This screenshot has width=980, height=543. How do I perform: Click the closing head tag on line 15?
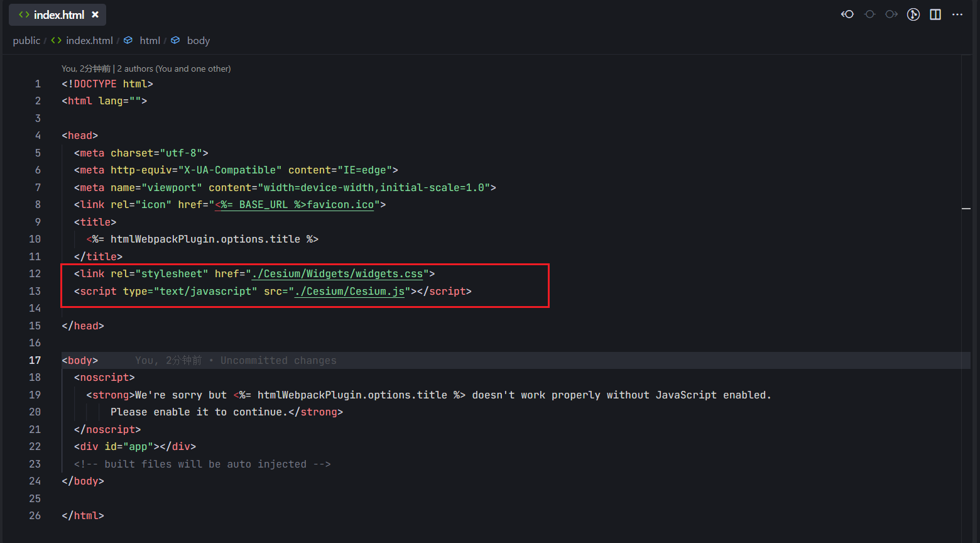pos(83,326)
